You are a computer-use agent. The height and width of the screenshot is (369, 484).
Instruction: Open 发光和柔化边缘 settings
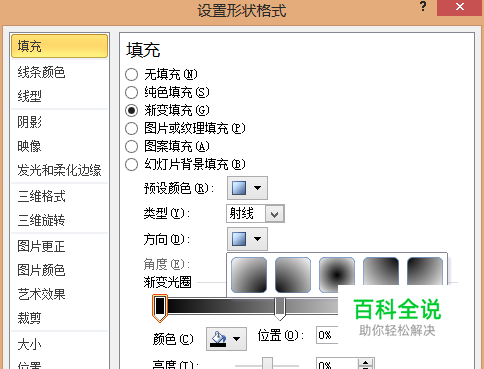pos(59,170)
